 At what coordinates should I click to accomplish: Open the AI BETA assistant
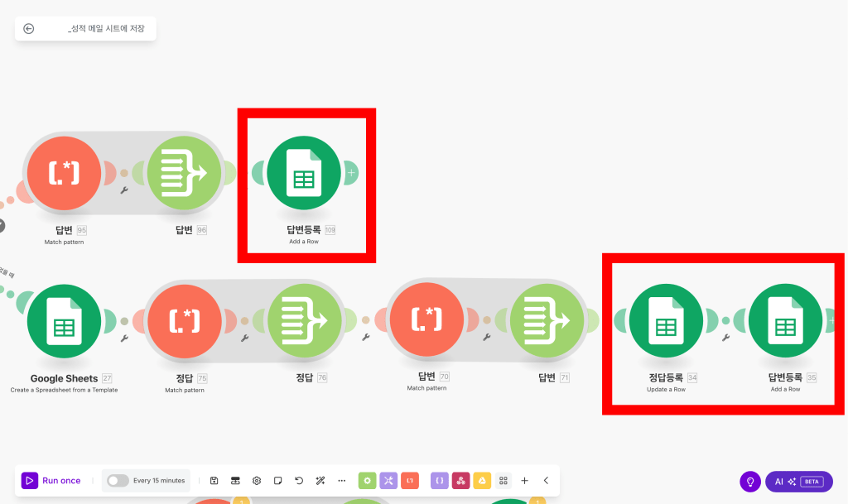[x=797, y=481]
